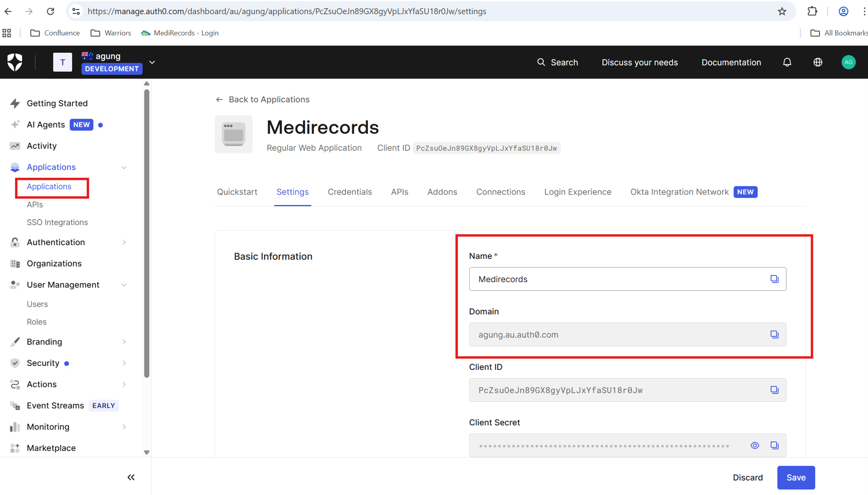Copy the Domain value
This screenshot has width=868, height=495.
[x=774, y=335]
